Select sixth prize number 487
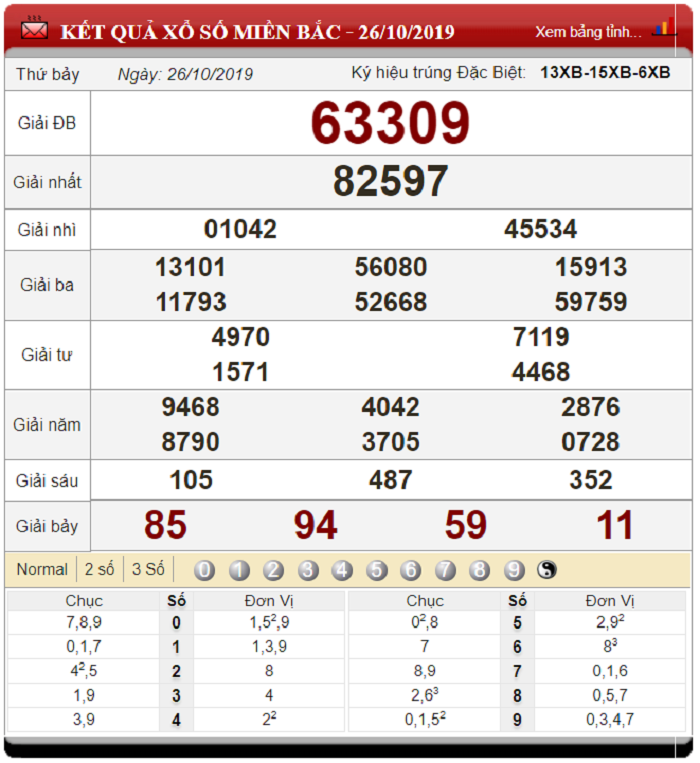Screen dimensions: 700x763 pos(391,480)
